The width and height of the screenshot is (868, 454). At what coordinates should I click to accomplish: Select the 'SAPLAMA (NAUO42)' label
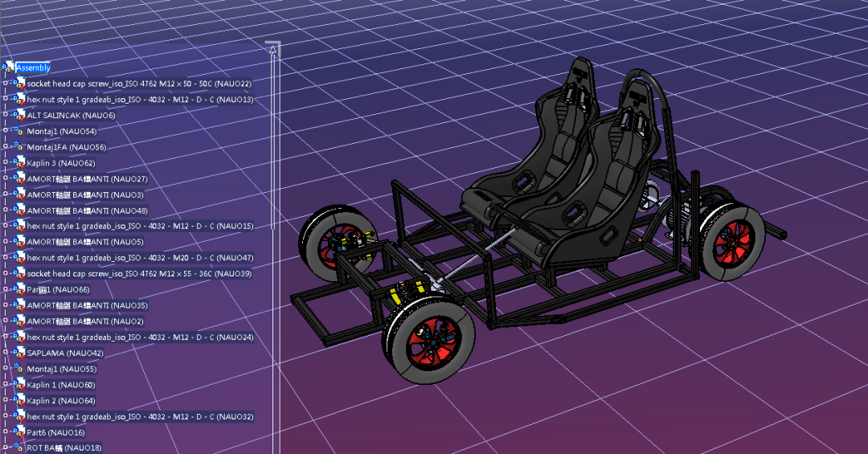tap(65, 354)
